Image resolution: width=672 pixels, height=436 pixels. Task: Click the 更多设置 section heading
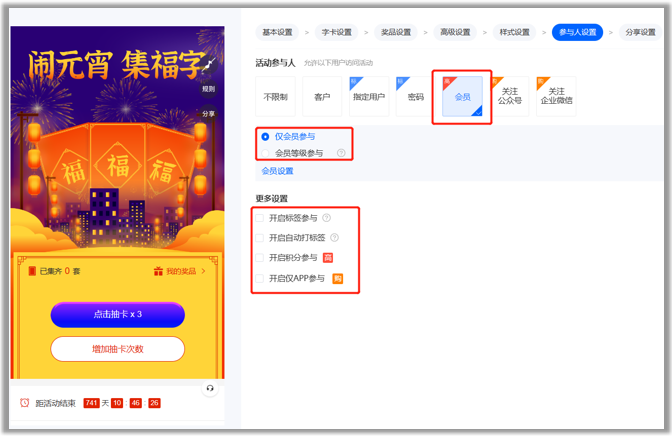click(x=271, y=198)
